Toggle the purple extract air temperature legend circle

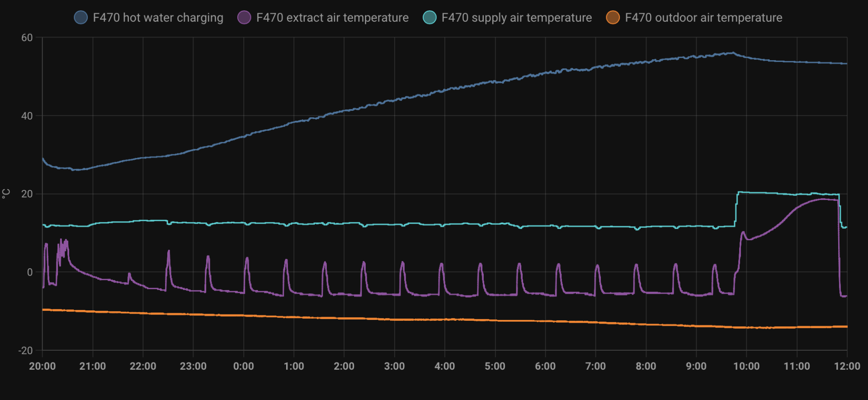[x=244, y=18]
